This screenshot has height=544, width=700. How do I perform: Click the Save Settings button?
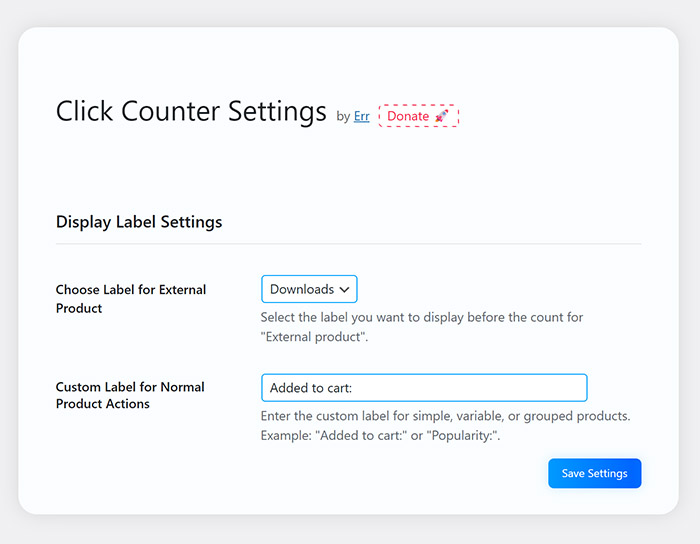click(594, 473)
